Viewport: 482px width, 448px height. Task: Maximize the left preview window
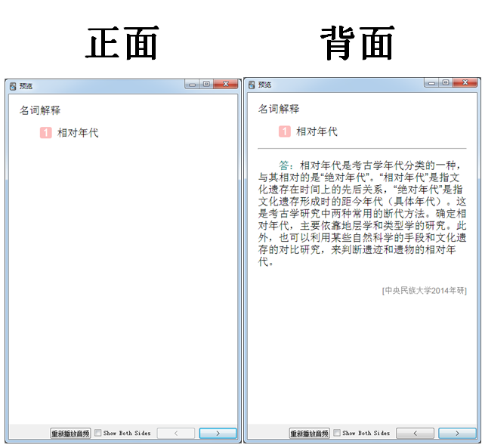point(206,85)
